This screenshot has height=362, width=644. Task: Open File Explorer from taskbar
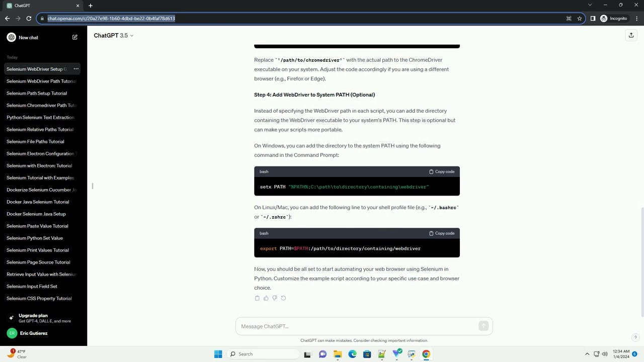coord(337,354)
